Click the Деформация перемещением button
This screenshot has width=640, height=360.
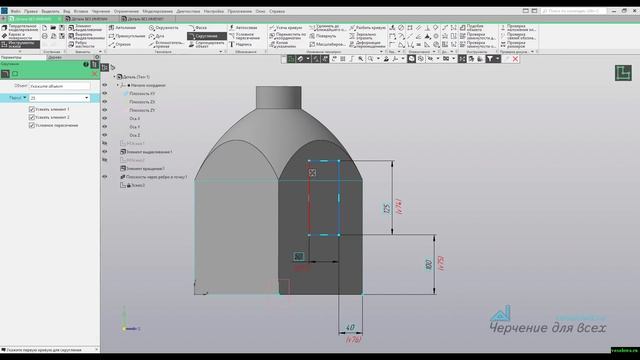pyautogui.click(x=367, y=44)
